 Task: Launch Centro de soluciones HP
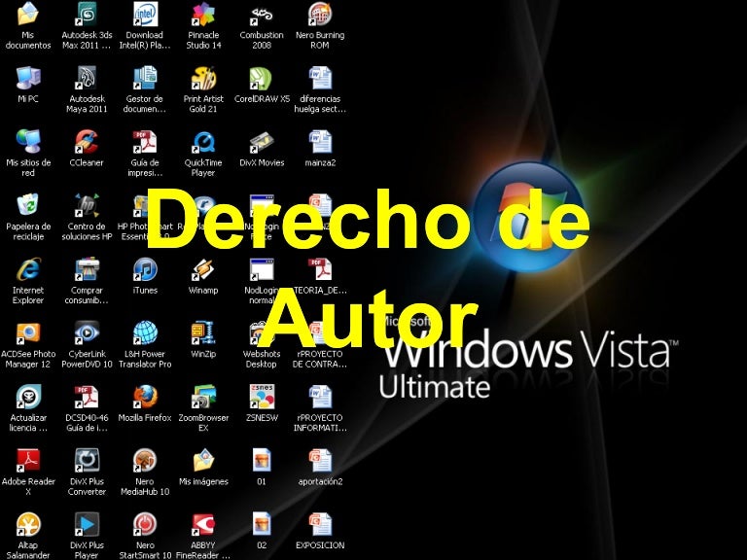87,206
